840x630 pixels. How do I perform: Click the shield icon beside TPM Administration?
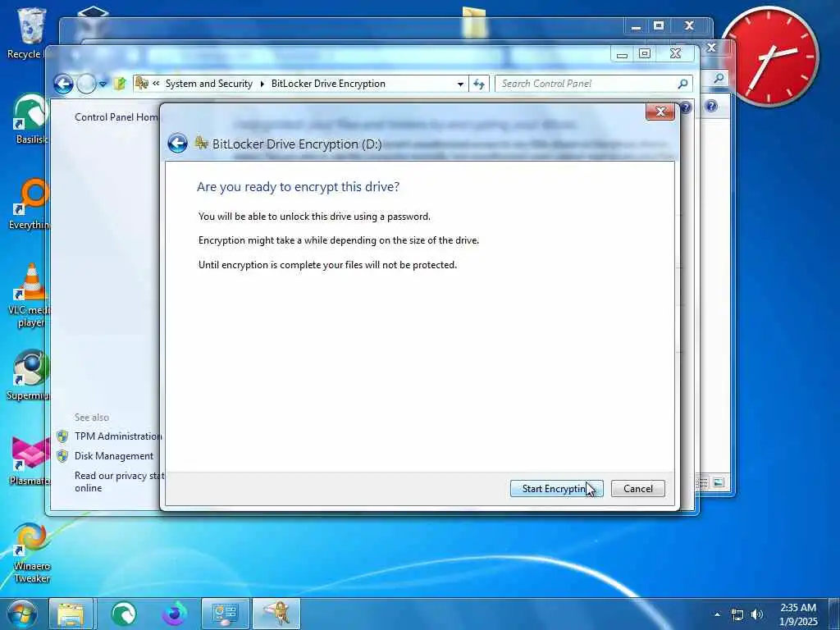[x=62, y=436]
